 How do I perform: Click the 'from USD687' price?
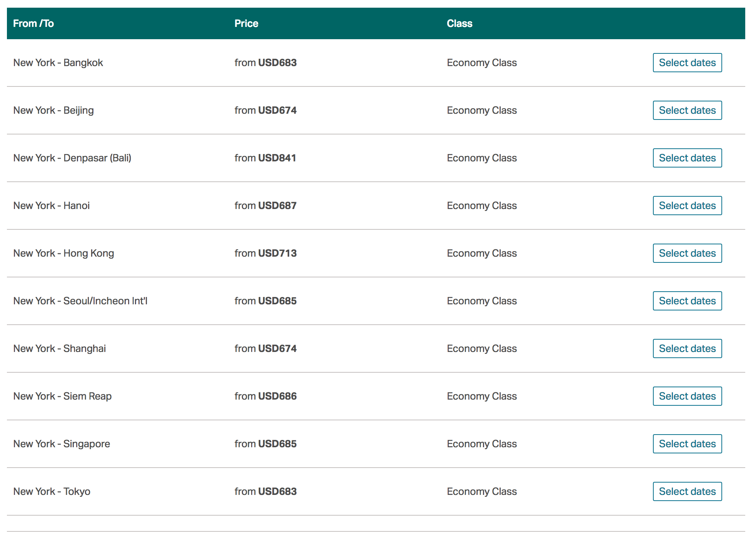click(266, 206)
